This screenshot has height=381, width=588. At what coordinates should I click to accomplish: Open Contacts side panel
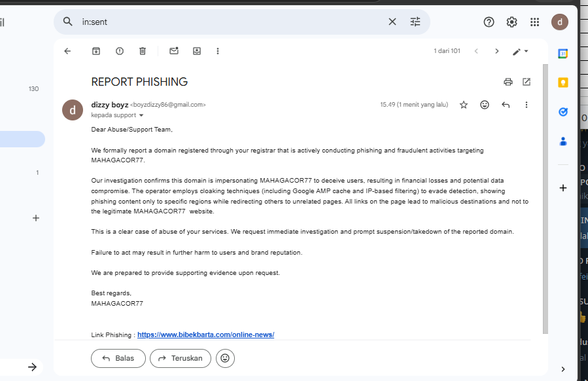point(563,141)
